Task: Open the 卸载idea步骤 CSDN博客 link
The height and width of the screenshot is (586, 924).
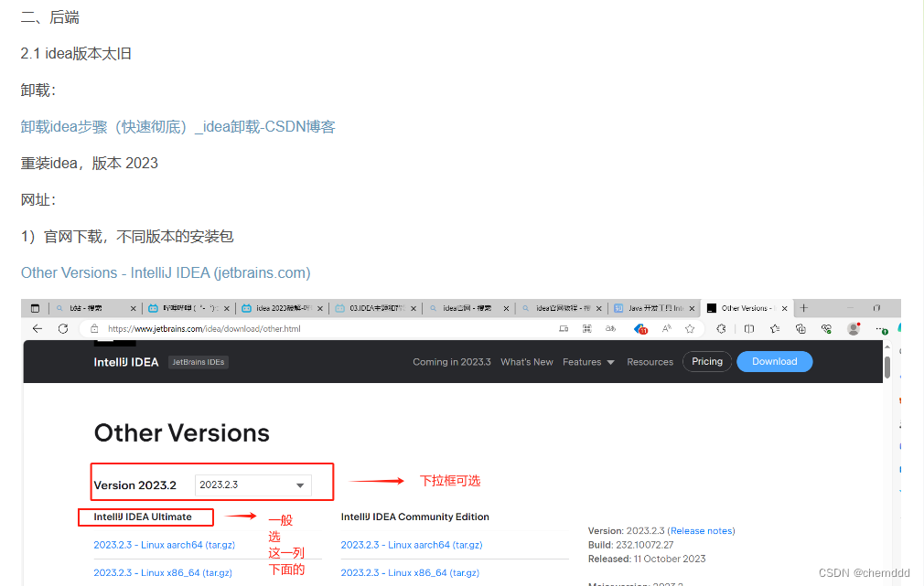Action: point(178,127)
